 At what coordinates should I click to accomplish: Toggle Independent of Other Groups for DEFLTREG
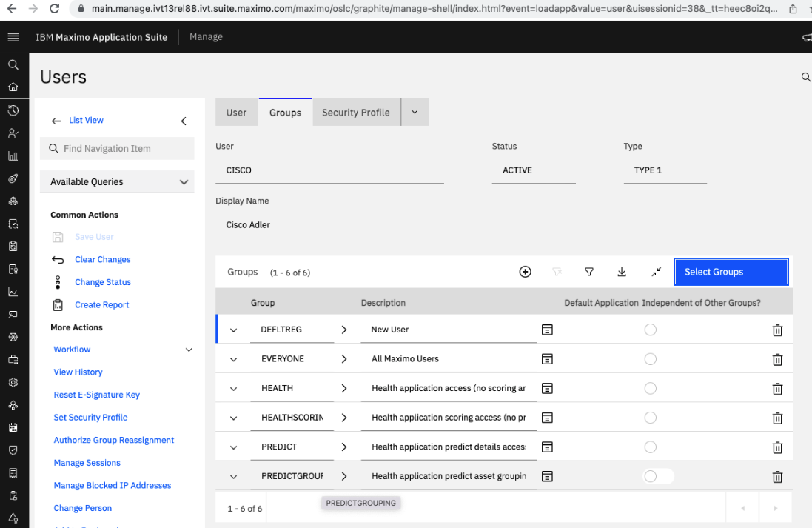click(x=651, y=330)
